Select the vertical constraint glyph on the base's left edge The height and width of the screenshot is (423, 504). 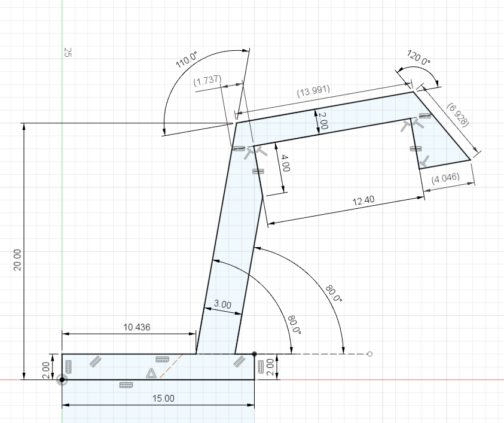pyautogui.click(x=67, y=366)
